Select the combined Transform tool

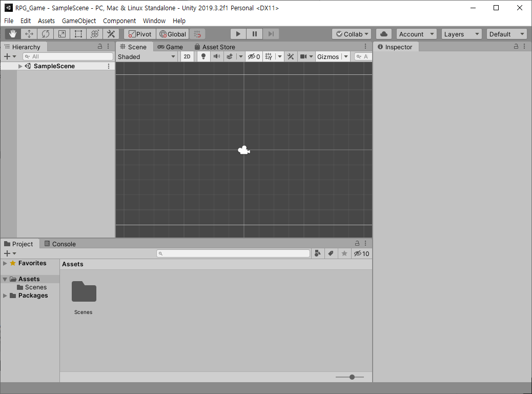click(95, 34)
